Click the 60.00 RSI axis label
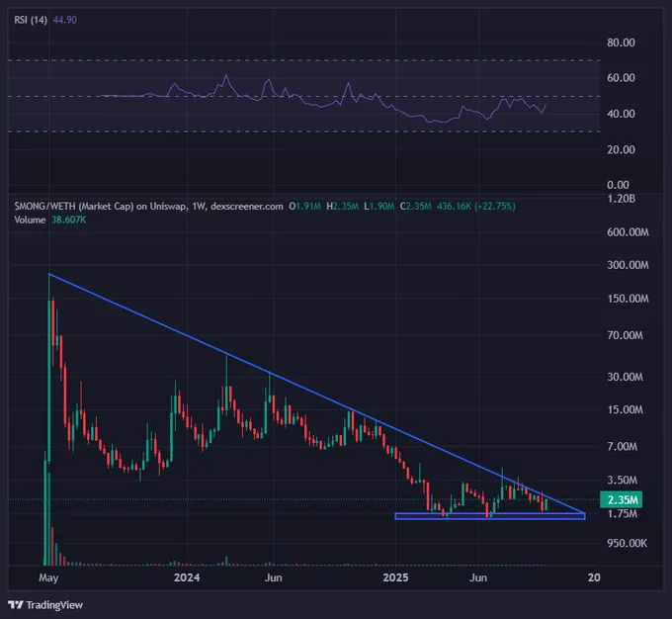Image resolution: width=672 pixels, height=619 pixels. [x=621, y=78]
